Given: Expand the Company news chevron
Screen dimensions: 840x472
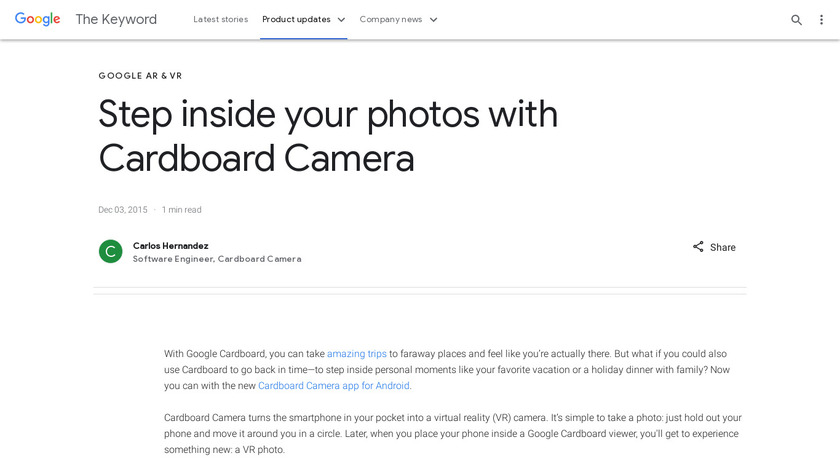Looking at the screenshot, I should tap(433, 19).
